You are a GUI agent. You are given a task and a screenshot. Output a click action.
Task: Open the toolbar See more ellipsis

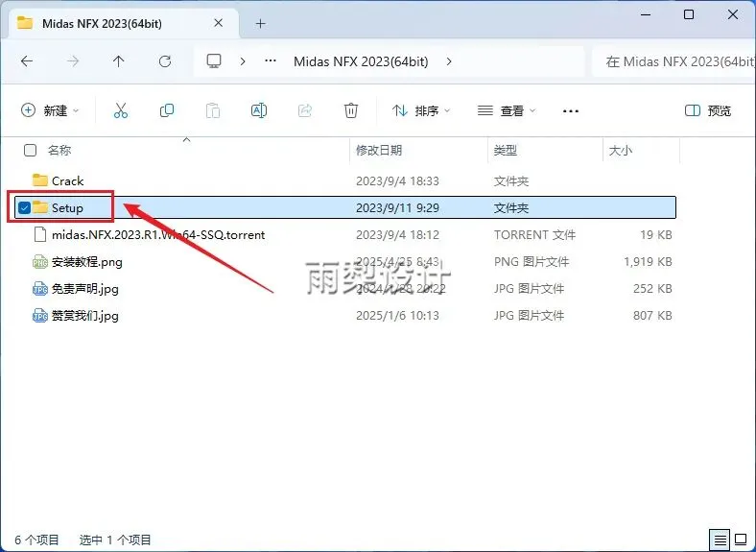click(571, 111)
